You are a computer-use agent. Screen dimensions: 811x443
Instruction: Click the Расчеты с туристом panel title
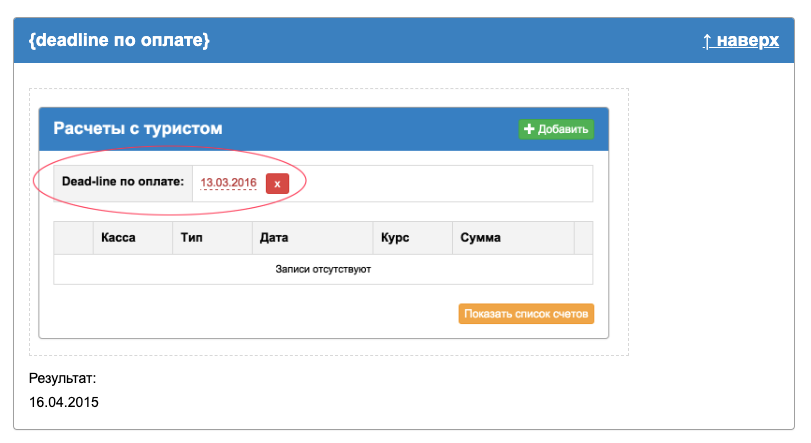[138, 129]
